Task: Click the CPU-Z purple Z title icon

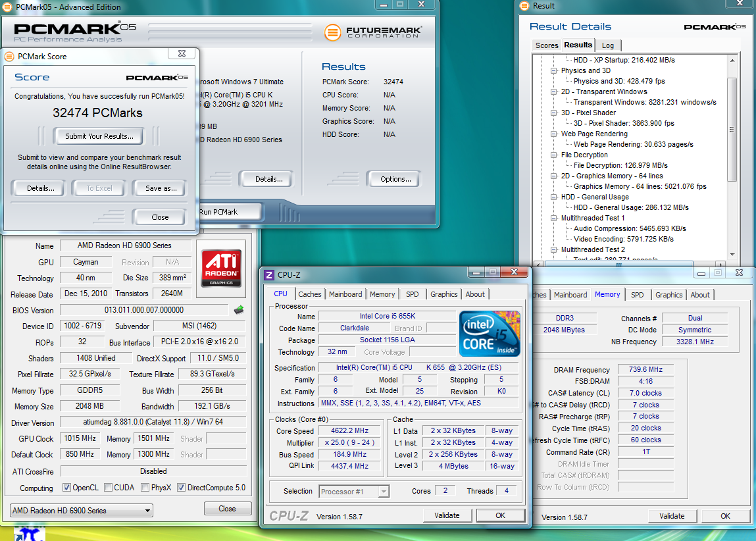Action: point(269,275)
